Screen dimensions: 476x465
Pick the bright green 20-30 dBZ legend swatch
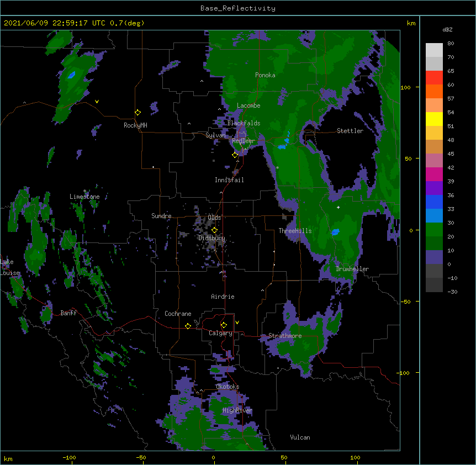pos(434,230)
